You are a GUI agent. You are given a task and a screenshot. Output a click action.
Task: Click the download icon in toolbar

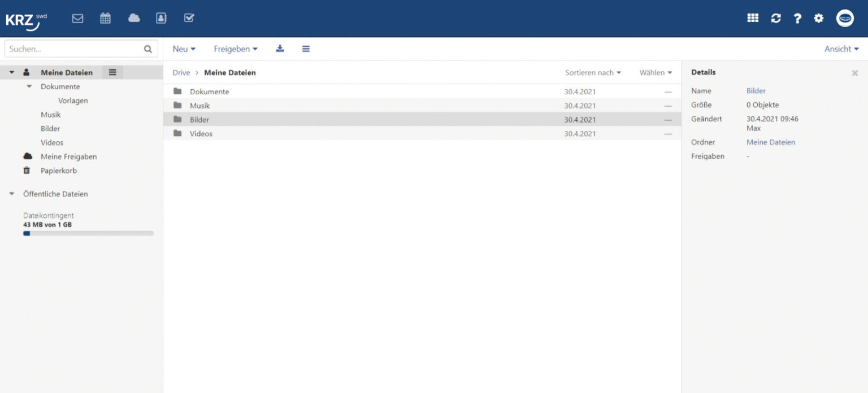[x=280, y=49]
